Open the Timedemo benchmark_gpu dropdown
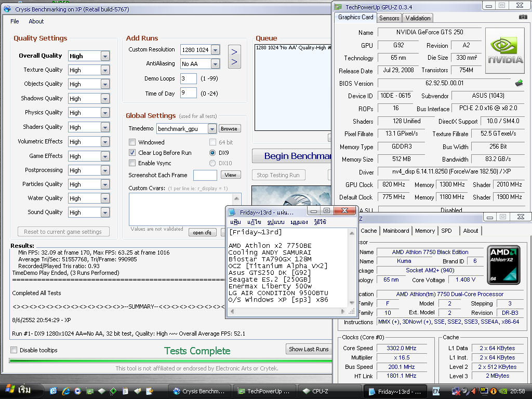532x399 pixels. click(212, 129)
